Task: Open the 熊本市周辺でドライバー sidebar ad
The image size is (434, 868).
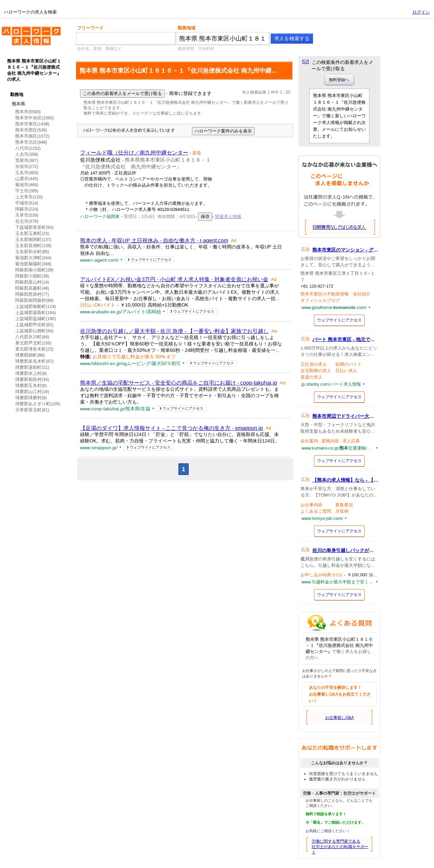Action: pyautogui.click(x=343, y=416)
